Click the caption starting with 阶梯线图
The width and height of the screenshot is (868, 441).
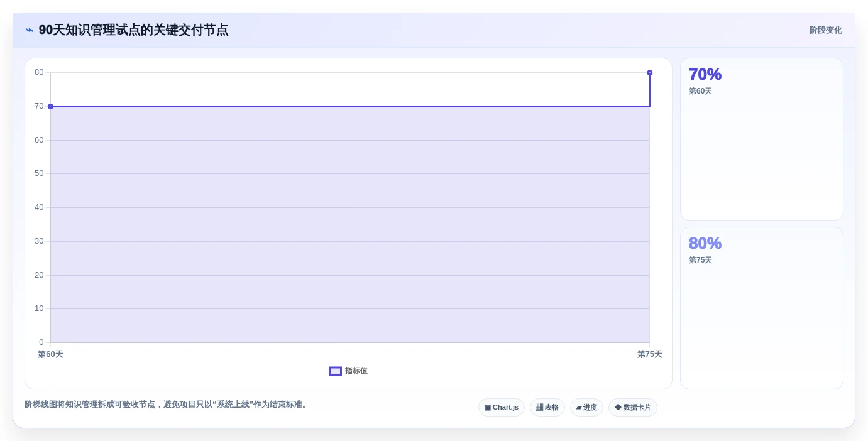[167, 405]
